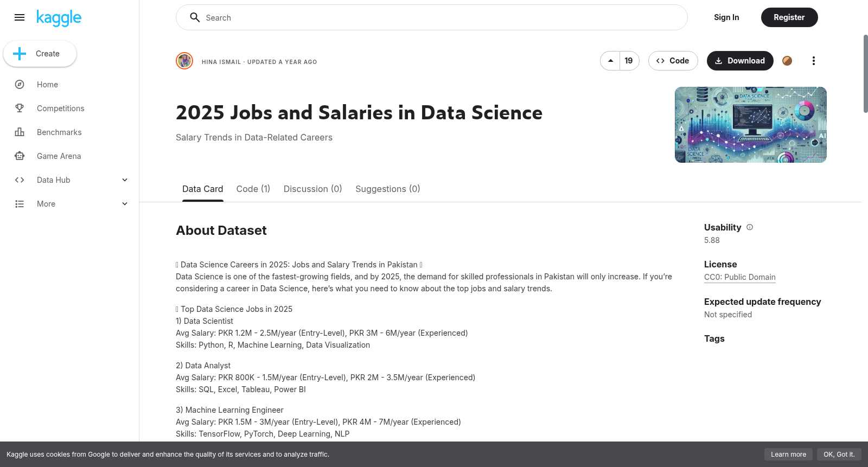Image resolution: width=868 pixels, height=467 pixels.
Task: Open the three-dot more options menu
Action: click(x=813, y=61)
